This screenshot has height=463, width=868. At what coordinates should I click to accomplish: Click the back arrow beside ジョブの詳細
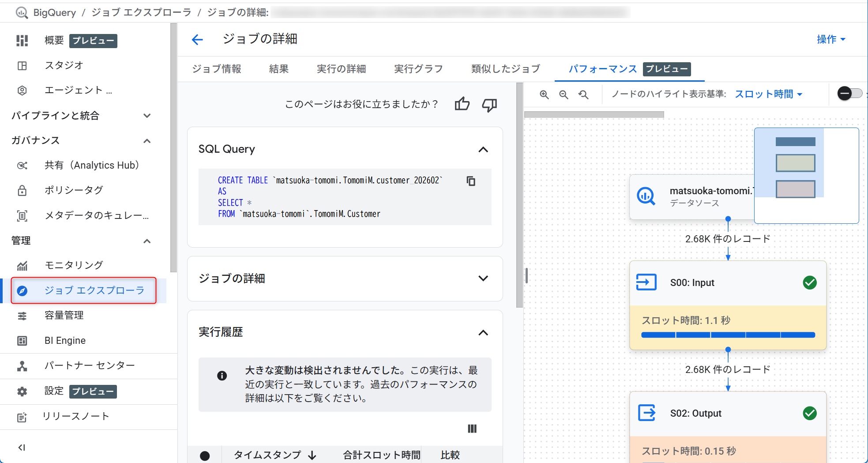pos(197,39)
